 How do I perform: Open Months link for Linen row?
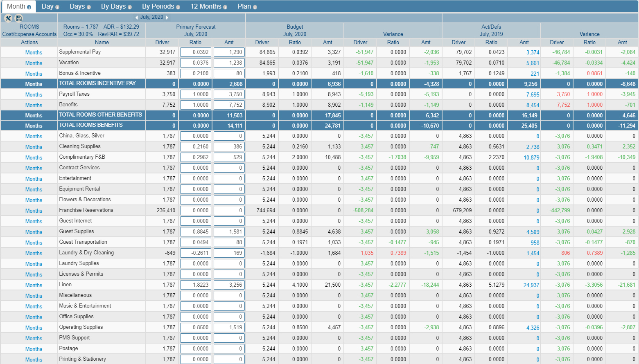point(34,285)
